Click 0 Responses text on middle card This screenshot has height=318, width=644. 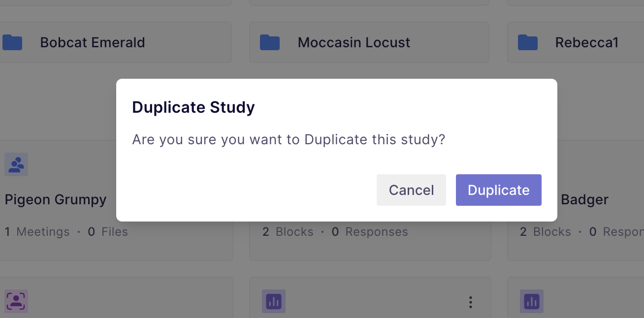tap(370, 231)
